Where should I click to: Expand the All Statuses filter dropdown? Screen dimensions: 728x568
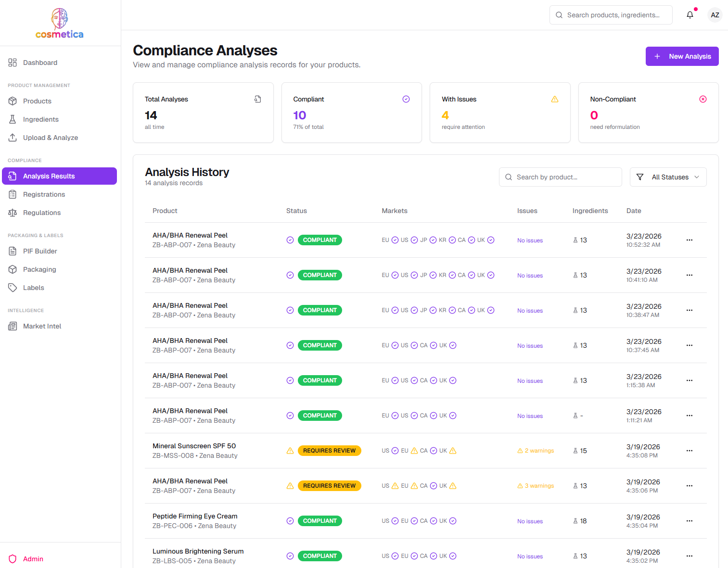pyautogui.click(x=668, y=177)
